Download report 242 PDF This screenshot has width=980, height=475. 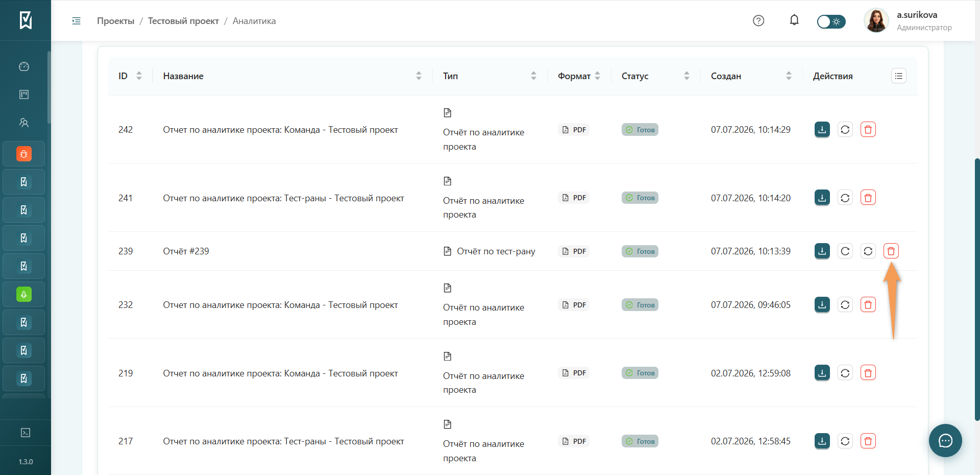[822, 130]
